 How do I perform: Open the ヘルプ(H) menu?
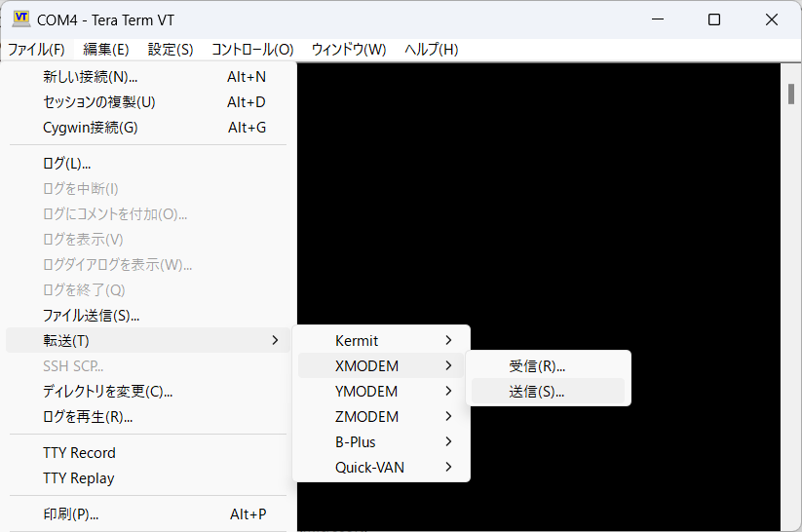coord(431,50)
